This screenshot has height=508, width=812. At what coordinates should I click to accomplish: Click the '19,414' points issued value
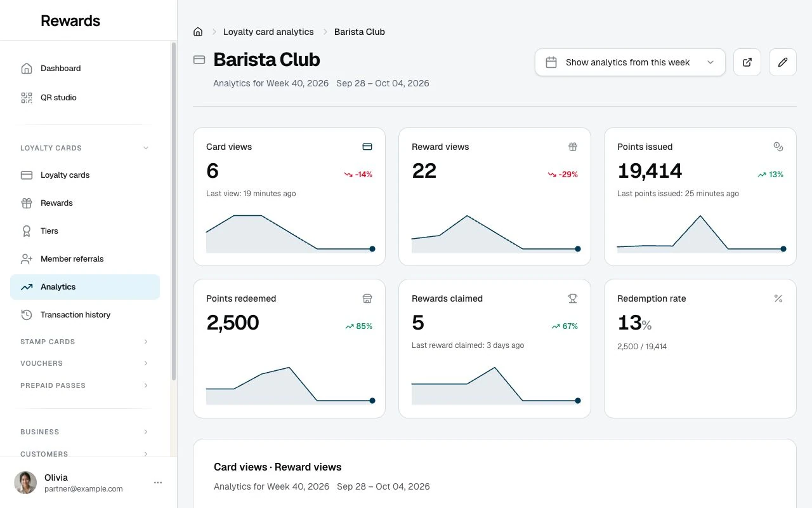coord(650,171)
